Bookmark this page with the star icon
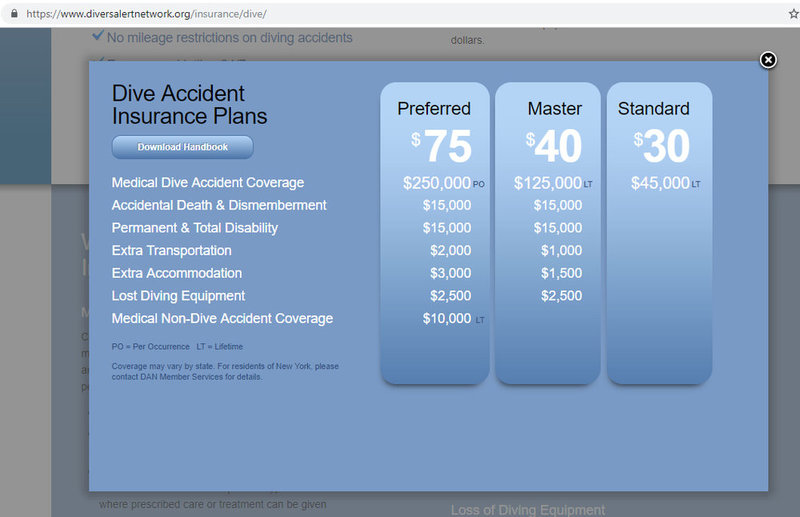This screenshot has width=800, height=517. point(792,15)
